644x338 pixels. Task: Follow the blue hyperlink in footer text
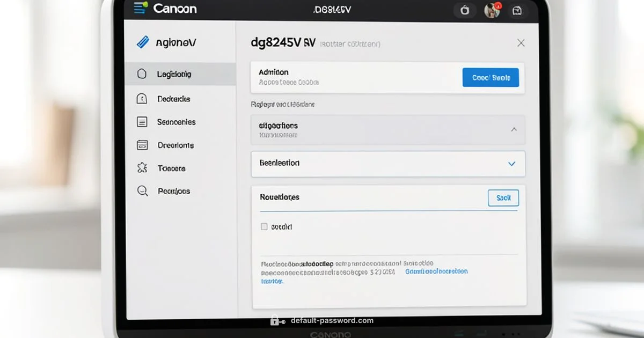pyautogui.click(x=436, y=271)
